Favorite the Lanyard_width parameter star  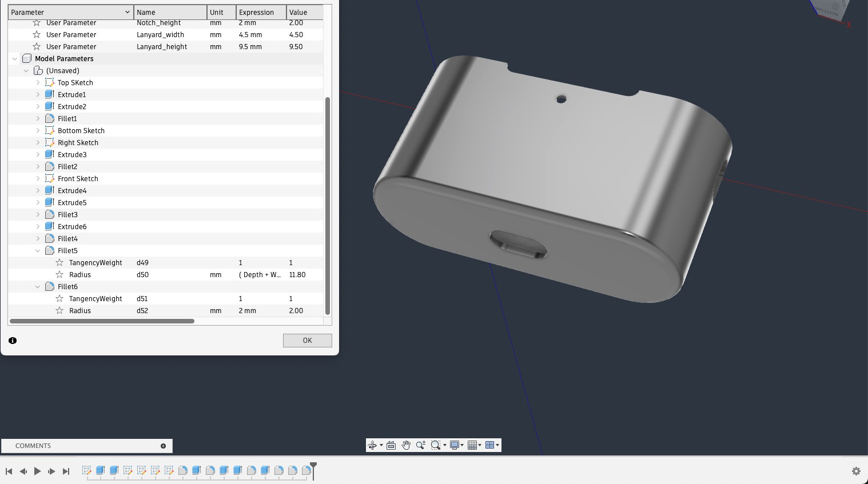pos(37,35)
